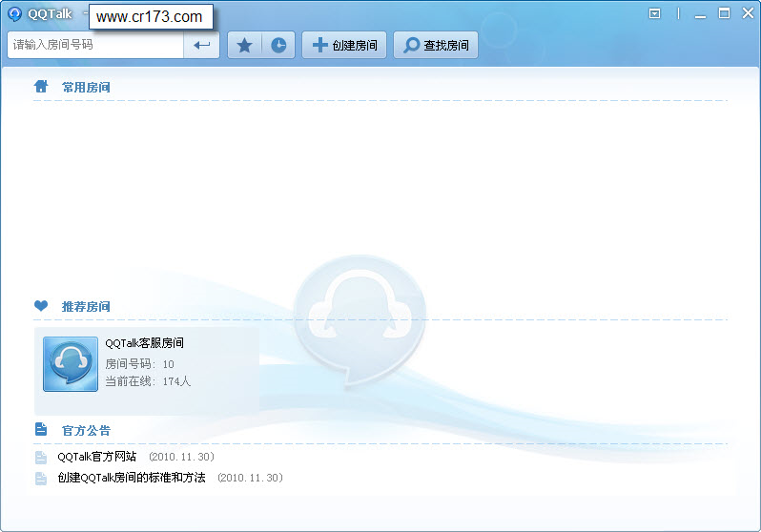Open the QQTalk官方网站 announcement link
The image size is (761, 532).
pos(96,457)
